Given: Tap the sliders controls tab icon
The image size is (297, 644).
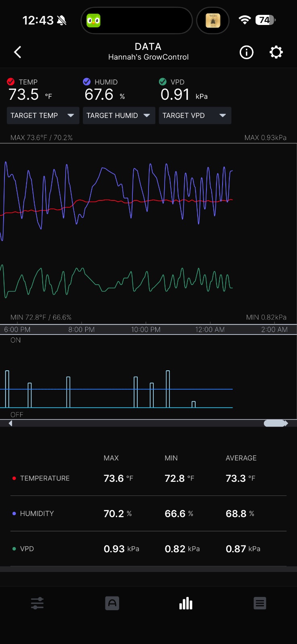Looking at the screenshot, I should click(37, 603).
